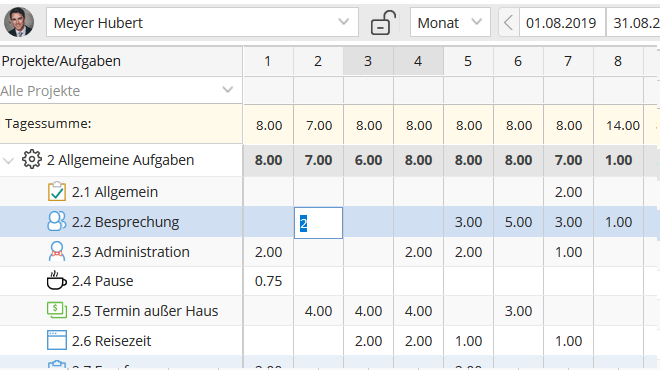Click the money icon for Termin außer Haus
The image size is (660, 370).
(57, 310)
